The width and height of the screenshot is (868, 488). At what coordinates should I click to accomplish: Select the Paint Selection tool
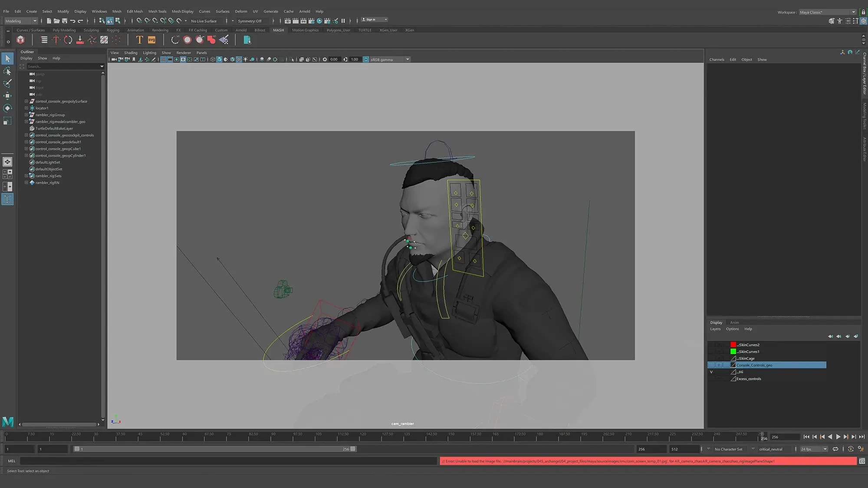[7, 83]
